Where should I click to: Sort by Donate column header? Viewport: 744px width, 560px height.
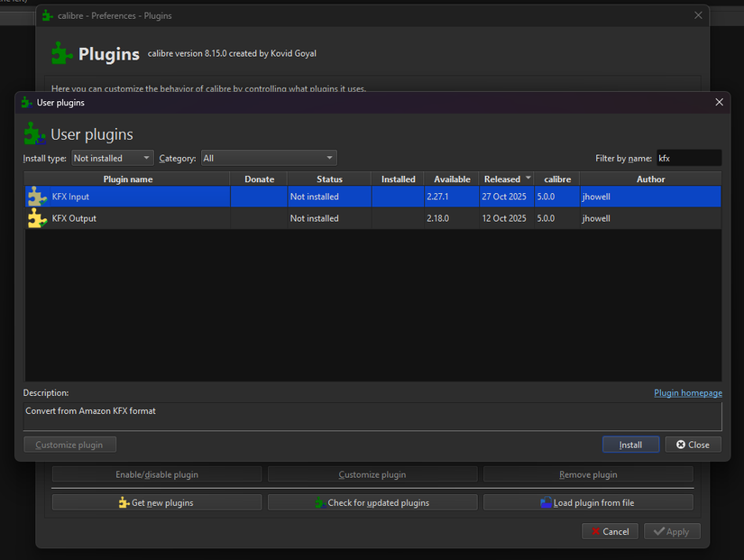[x=259, y=179]
